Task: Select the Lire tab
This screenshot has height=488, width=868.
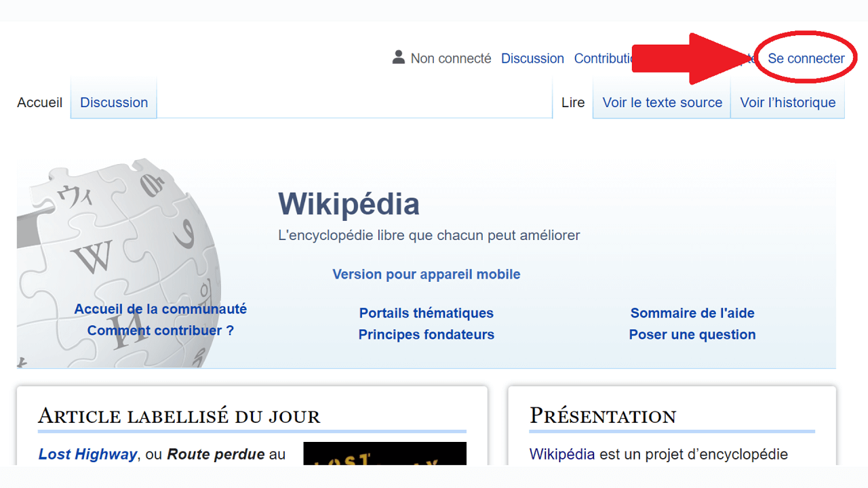Action: [x=573, y=102]
